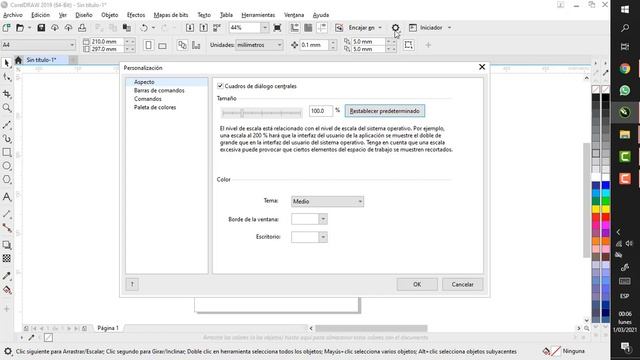Open the Edición menu
Viewport: 640px width, 360px height.
[40, 15]
